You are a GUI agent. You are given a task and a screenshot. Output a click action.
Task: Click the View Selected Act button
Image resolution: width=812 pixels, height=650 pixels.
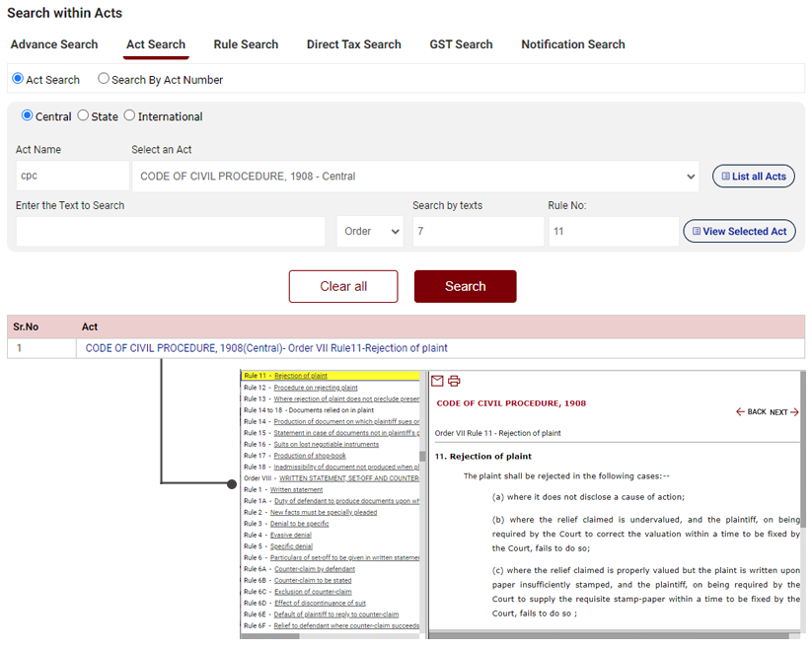(x=739, y=232)
